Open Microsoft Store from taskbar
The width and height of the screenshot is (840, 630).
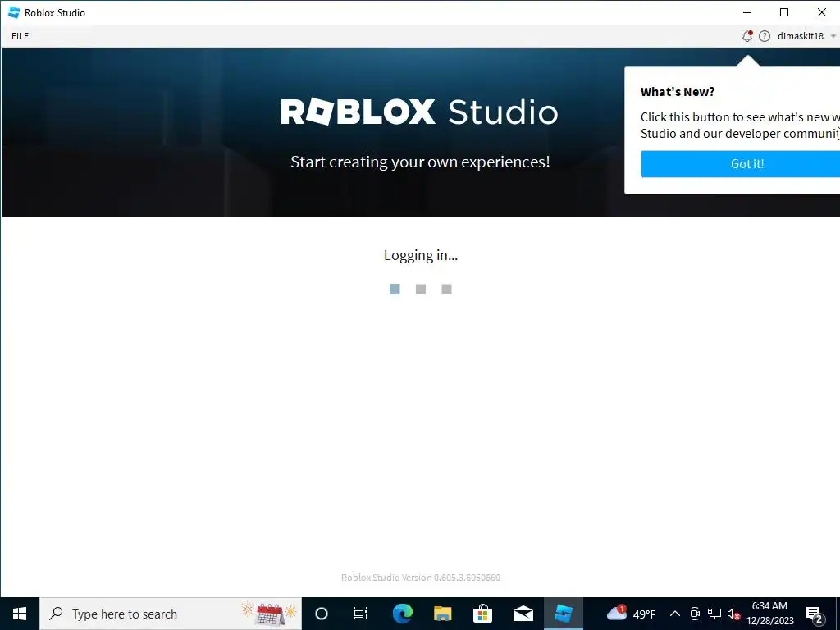tap(482, 614)
